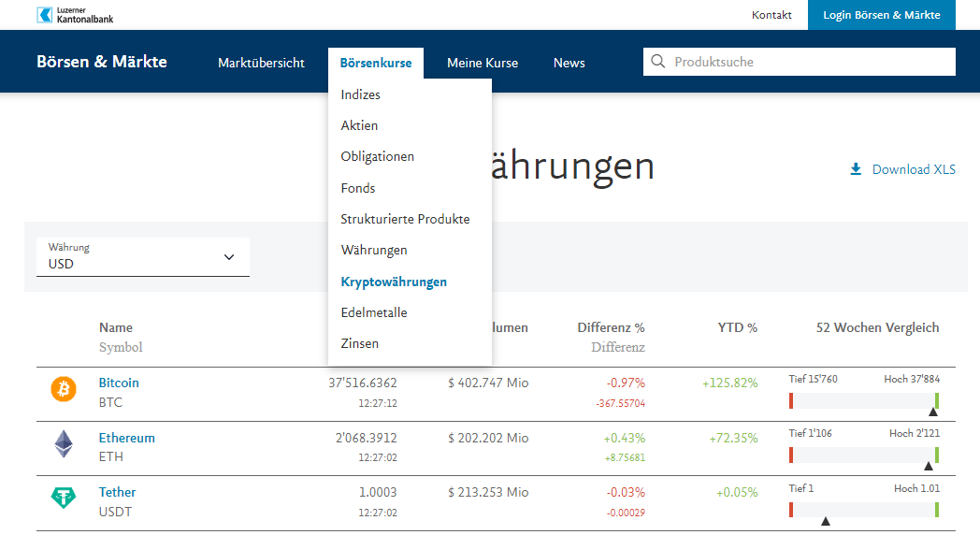Click the download arrow icon

[856, 169]
